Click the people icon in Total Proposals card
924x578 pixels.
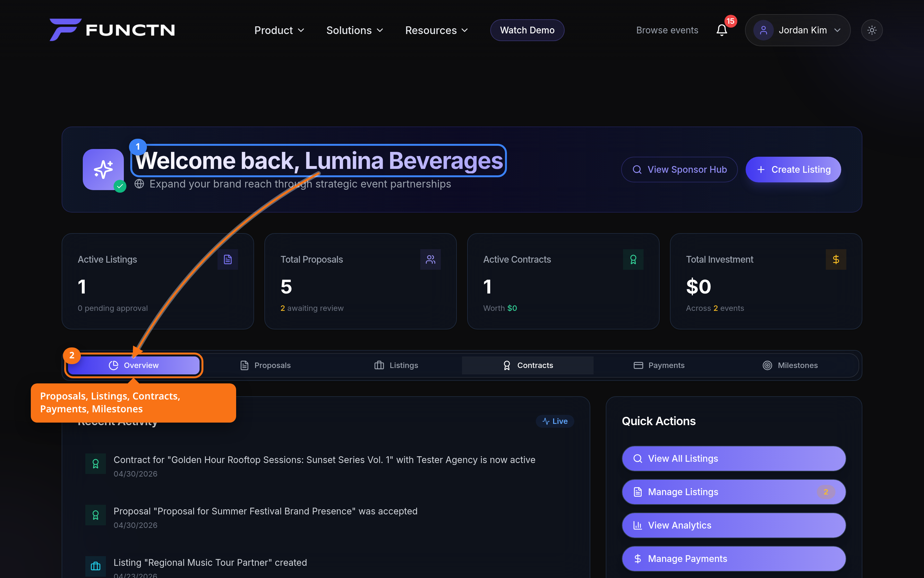click(x=431, y=259)
